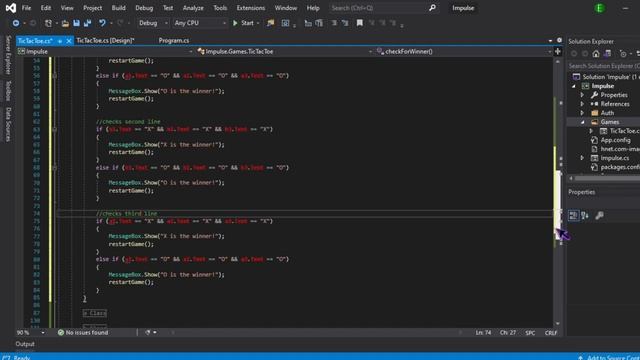Expand TicTacToe.cs node in tree
Image resolution: width=640 pixels, height=360 pixels.
[591, 131]
